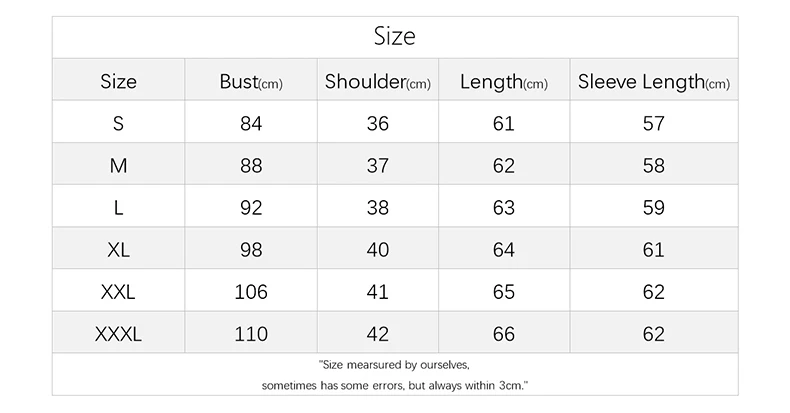Select the XXL size row label
Image resolution: width=790 pixels, height=413 pixels.
(118, 292)
